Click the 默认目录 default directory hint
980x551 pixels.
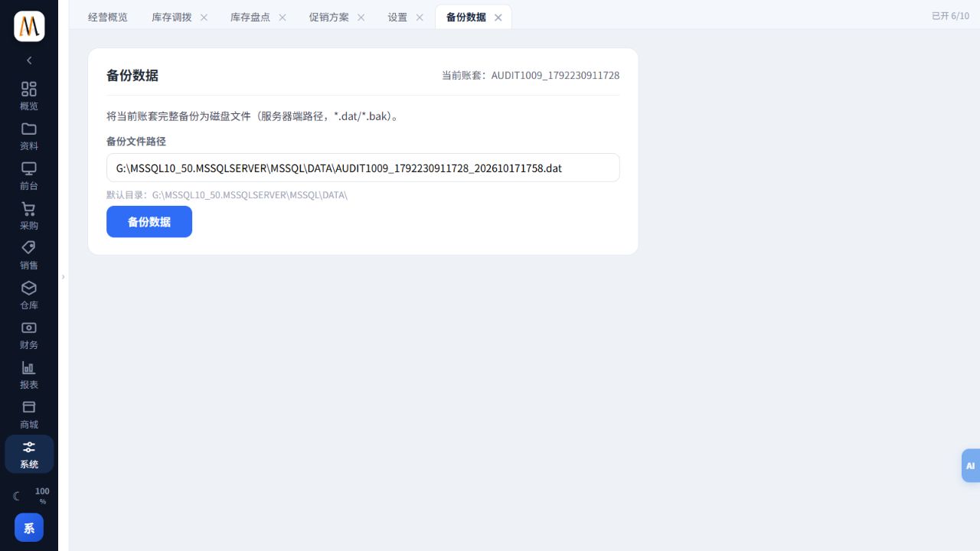coord(227,195)
